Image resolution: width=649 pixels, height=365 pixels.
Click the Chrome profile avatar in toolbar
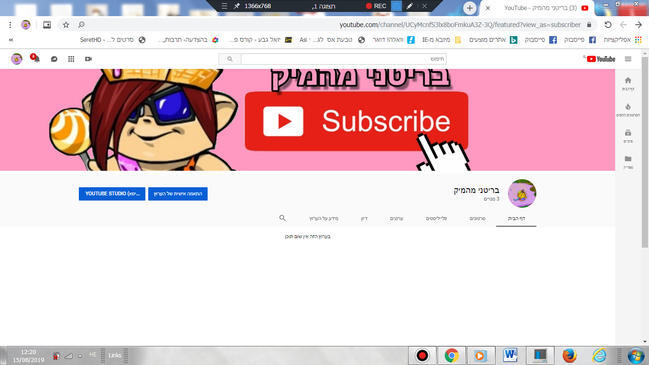tap(26, 25)
